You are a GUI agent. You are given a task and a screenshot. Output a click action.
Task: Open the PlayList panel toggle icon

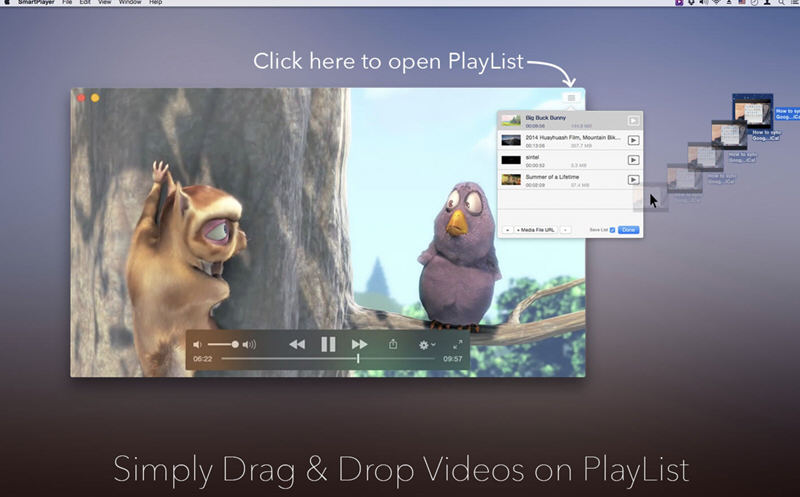point(571,97)
